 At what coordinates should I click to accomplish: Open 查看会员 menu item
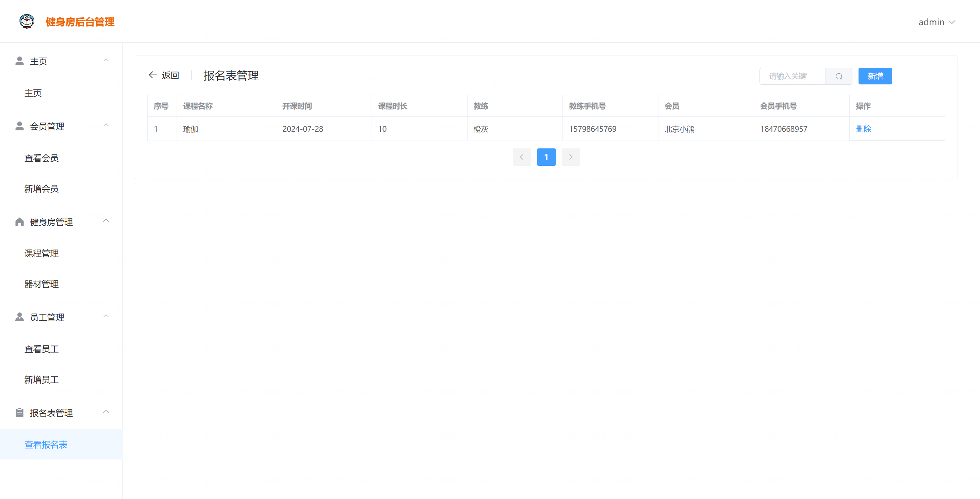[42, 158]
